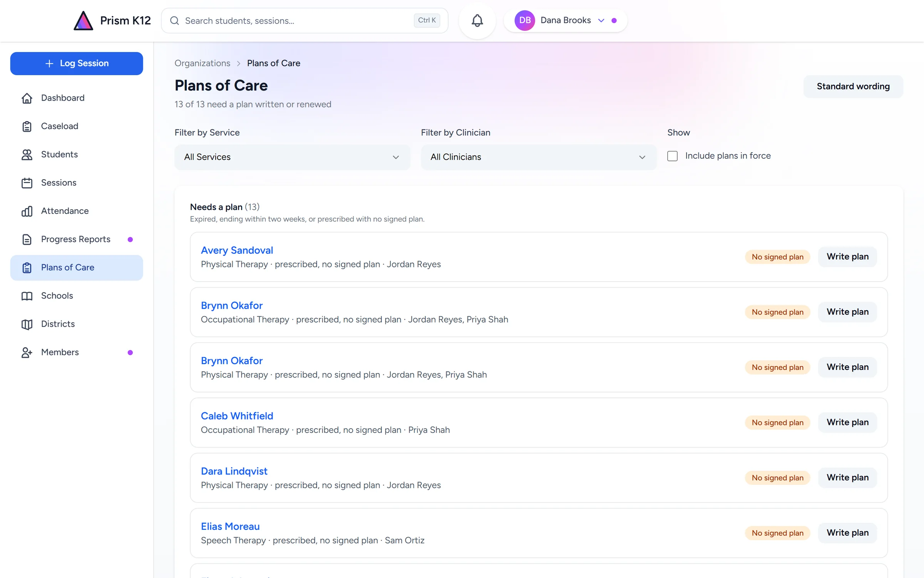924x578 pixels.
Task: Open Attendance from the sidebar
Action: pyautogui.click(x=77, y=211)
